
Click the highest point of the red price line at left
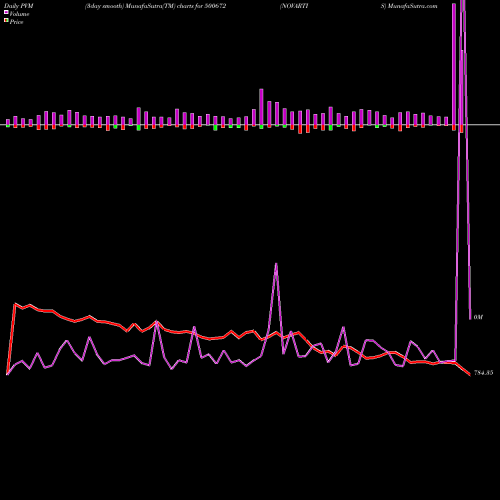15,304
